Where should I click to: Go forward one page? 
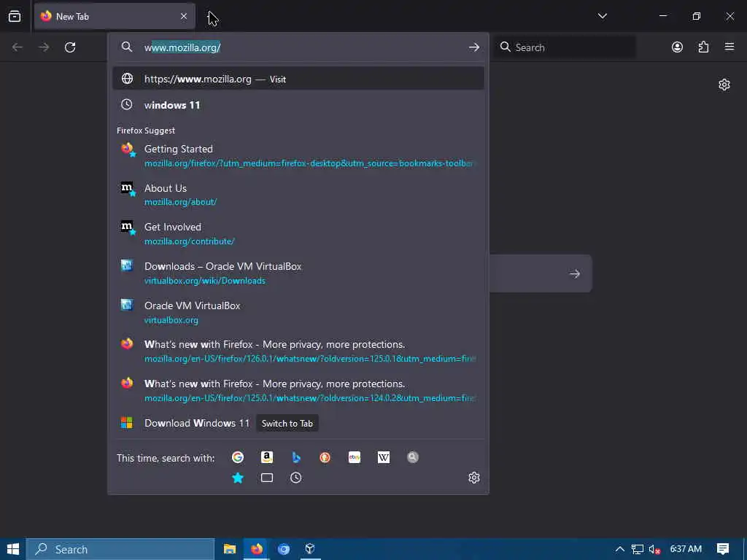pyautogui.click(x=44, y=47)
